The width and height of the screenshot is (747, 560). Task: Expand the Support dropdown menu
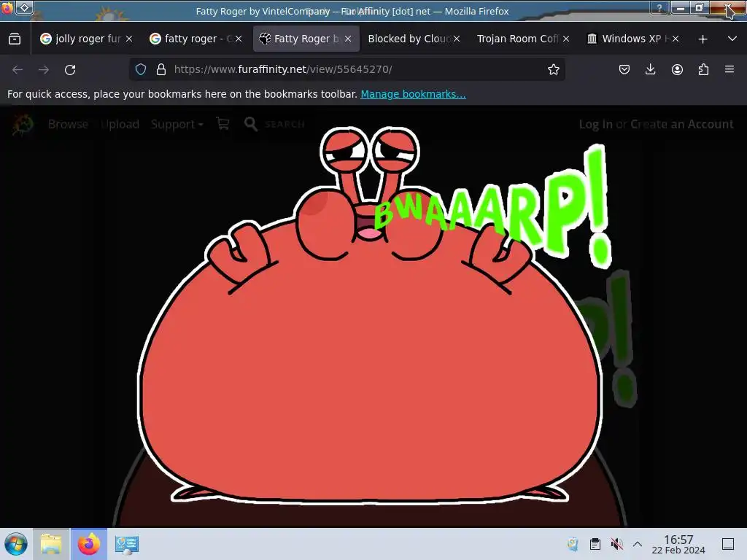point(177,125)
